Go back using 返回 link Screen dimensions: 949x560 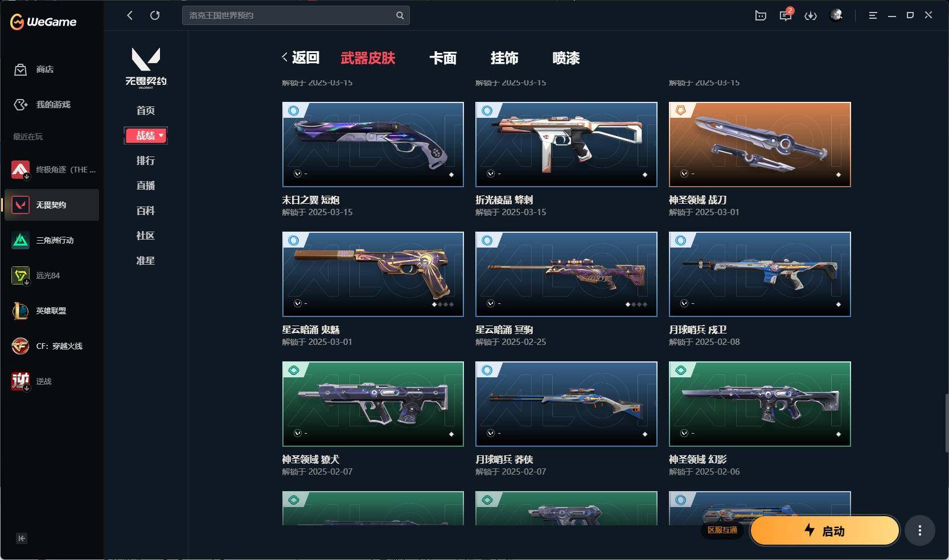(301, 57)
